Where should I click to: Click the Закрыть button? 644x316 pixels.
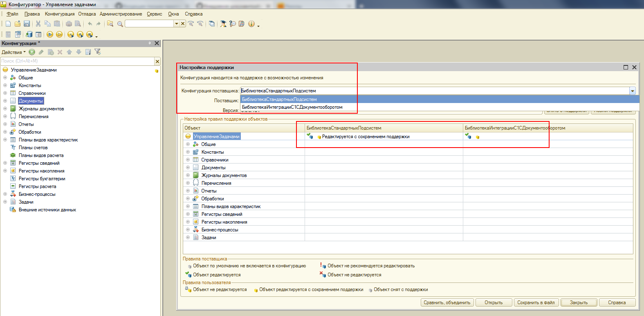[x=579, y=303]
